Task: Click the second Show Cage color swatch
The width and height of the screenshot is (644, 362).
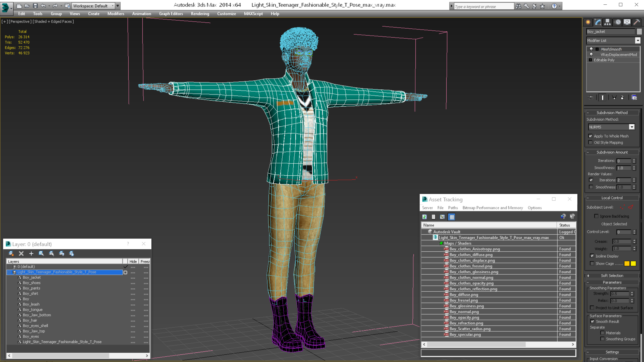Action: [x=633, y=263]
